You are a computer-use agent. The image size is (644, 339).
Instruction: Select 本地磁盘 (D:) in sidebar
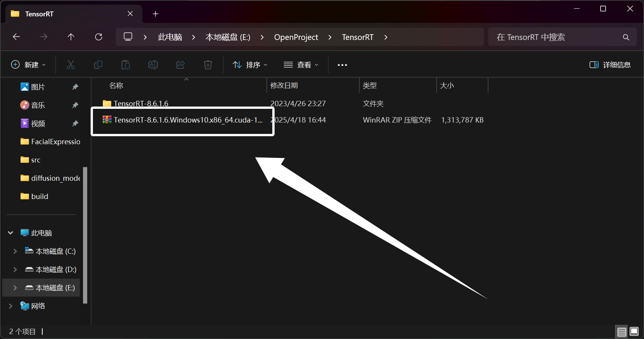click(51, 269)
